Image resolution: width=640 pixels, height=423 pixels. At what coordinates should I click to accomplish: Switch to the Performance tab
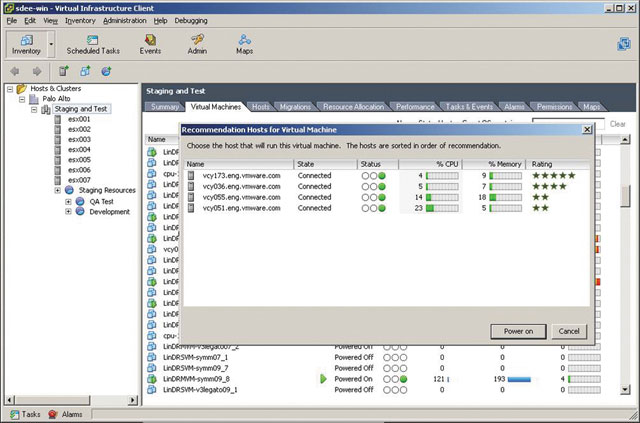(415, 107)
